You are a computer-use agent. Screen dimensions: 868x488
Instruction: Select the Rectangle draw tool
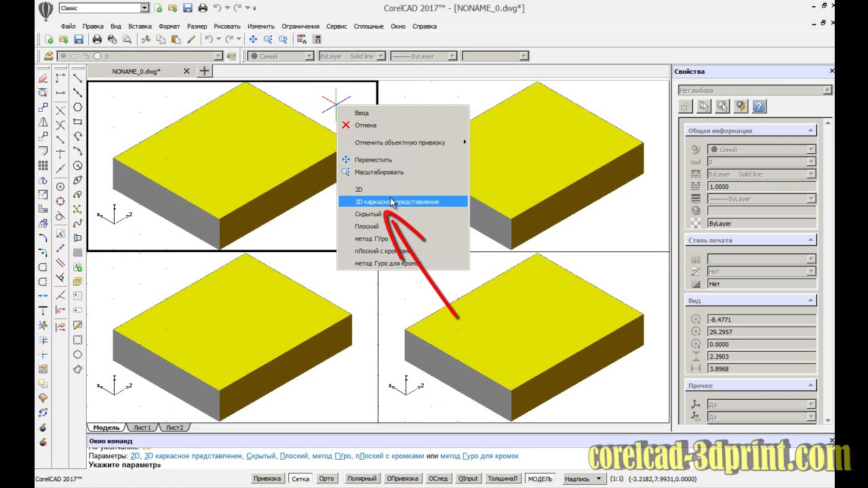click(78, 122)
